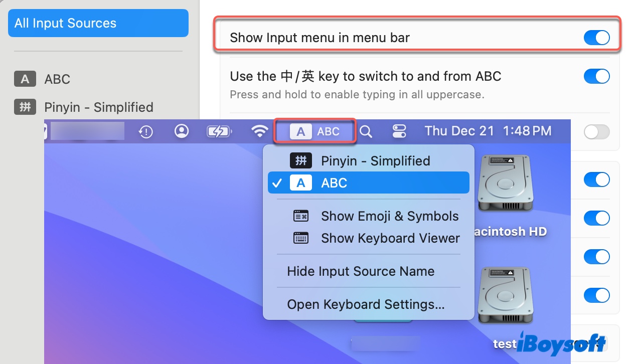The image size is (631, 364).
Task: Select Pinyin - Simplified in sidebar list
Action: pyautogui.click(x=98, y=107)
